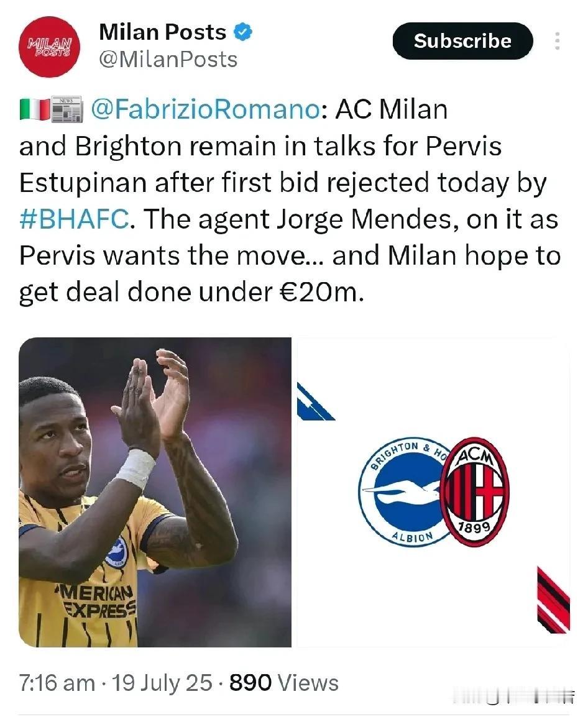
Task: Click the Brighton & Hove Albion crest
Action: click(x=402, y=493)
